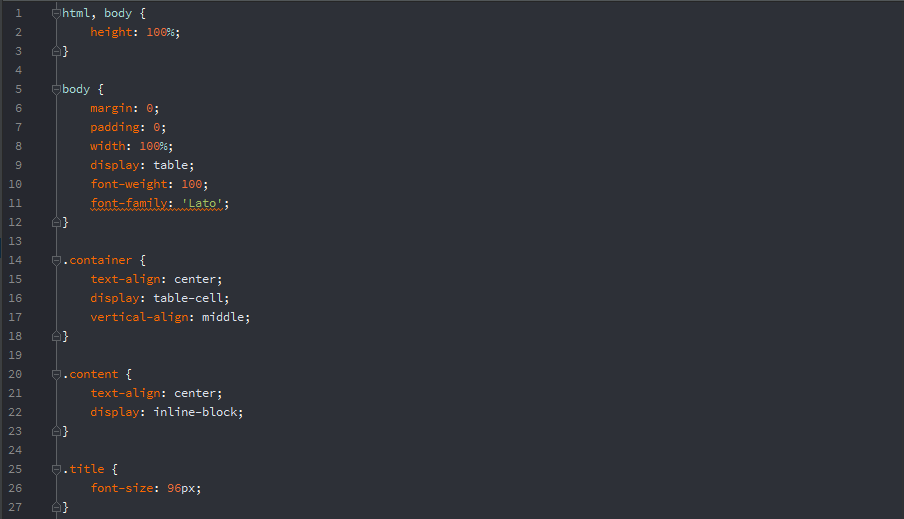Click the table-cell display value
The height and width of the screenshot is (519, 904).
point(191,298)
